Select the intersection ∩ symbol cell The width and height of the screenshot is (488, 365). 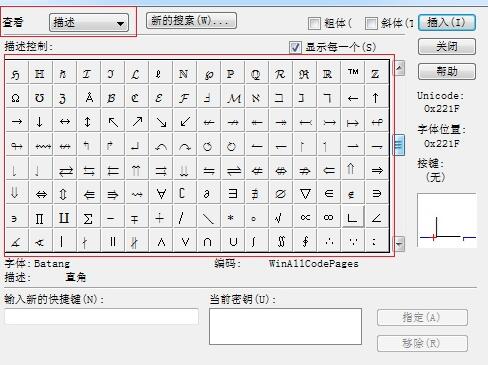[x=208, y=240]
